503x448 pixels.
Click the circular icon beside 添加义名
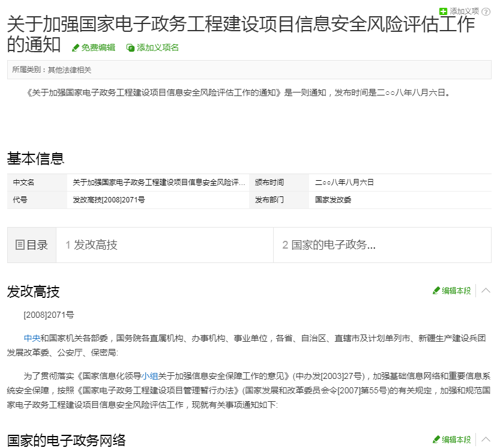(130, 48)
